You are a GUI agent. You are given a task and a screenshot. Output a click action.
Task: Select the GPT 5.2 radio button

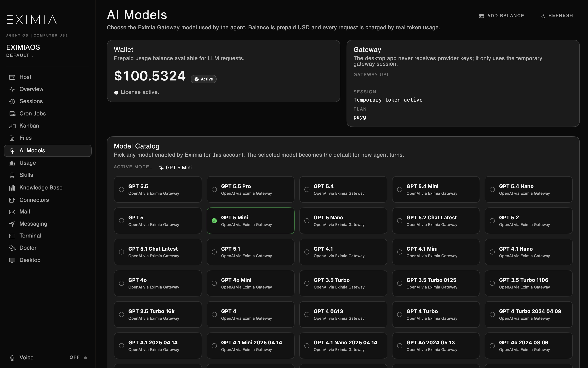492,221
